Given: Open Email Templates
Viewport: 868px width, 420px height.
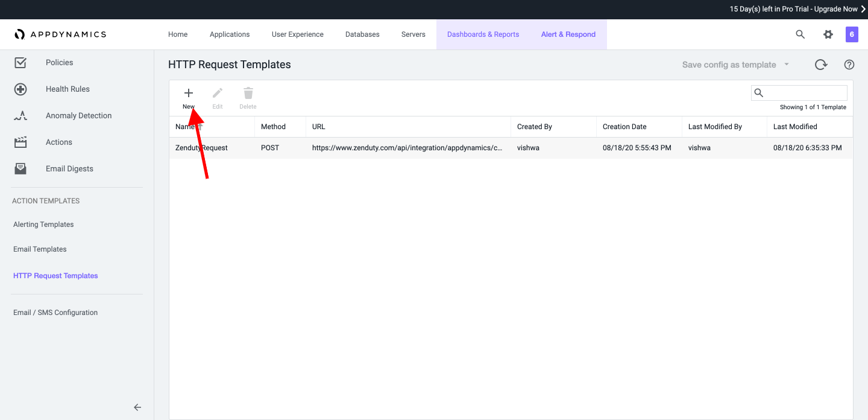Looking at the screenshot, I should click(x=40, y=249).
